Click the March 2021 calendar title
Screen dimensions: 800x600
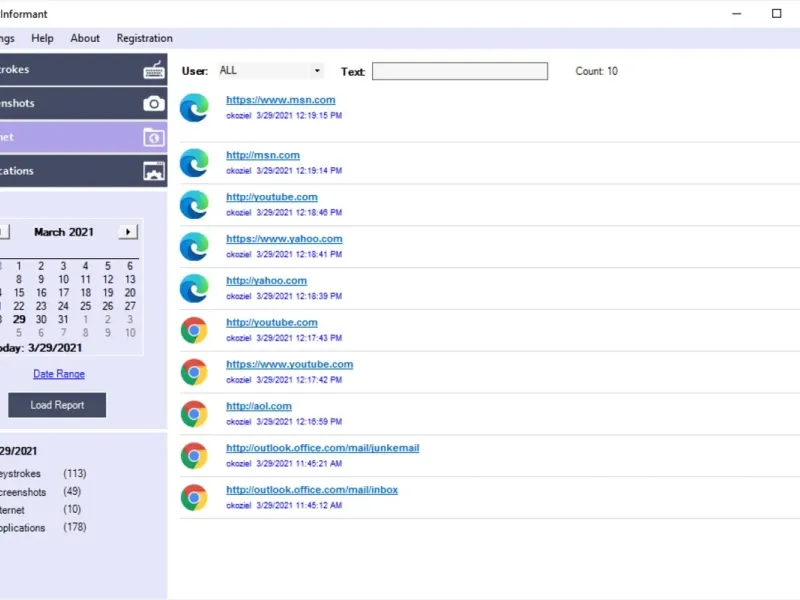(64, 232)
